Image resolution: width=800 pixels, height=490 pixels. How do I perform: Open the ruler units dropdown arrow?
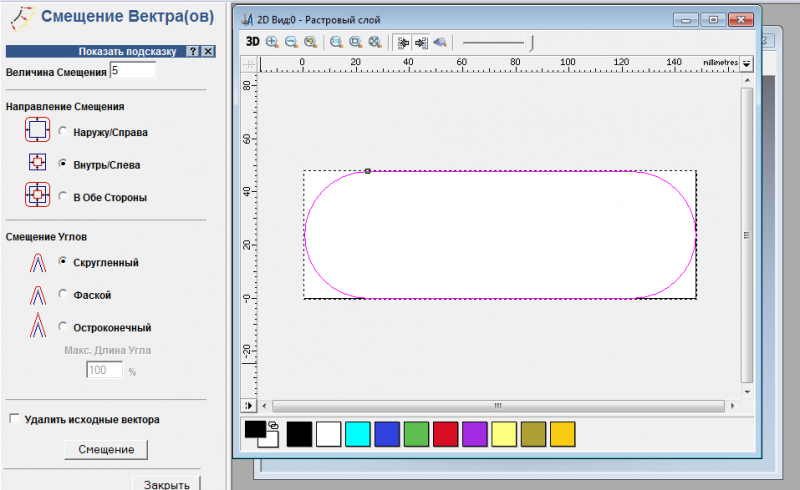746,64
